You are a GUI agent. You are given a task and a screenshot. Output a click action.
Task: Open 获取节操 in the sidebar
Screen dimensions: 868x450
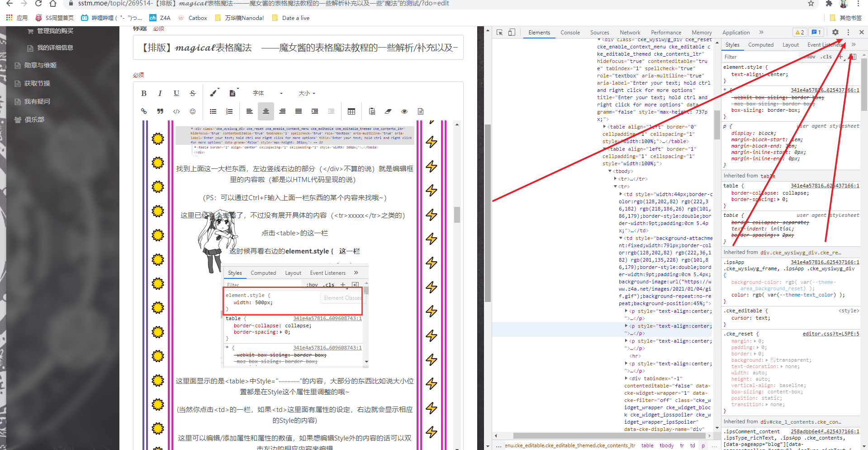click(37, 84)
